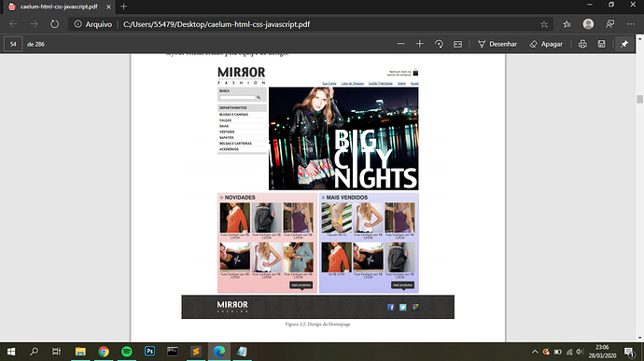Zoom out with the minus icon

point(400,44)
